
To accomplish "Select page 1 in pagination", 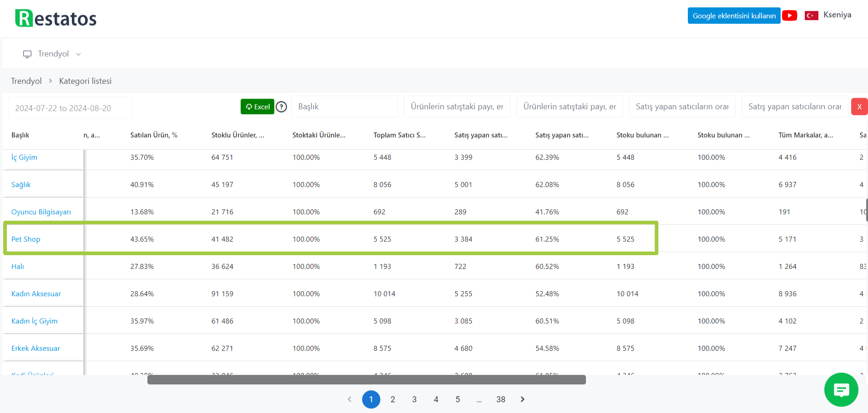I will coord(371,399).
